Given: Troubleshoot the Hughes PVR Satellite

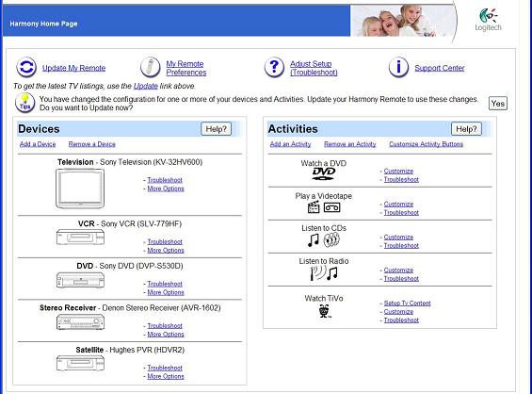Looking at the screenshot, I should click(x=165, y=368).
